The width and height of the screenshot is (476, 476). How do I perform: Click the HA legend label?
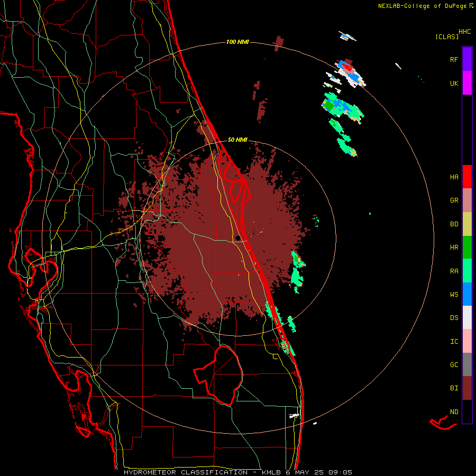(454, 177)
